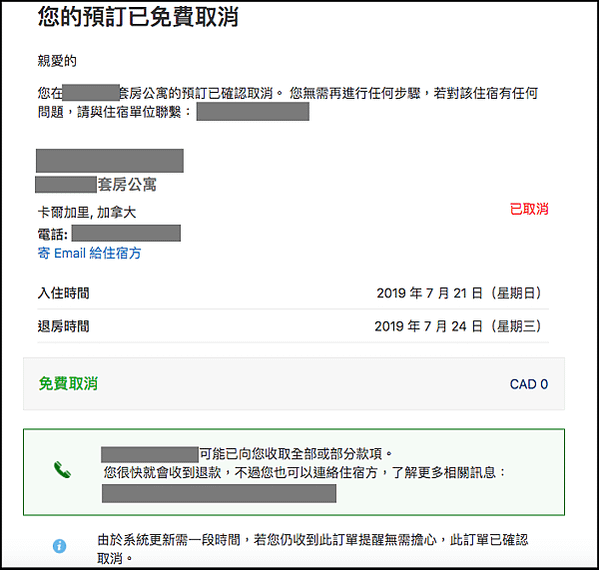599x570 pixels.
Task: Click the 退房時間 row label
Action: tap(63, 326)
